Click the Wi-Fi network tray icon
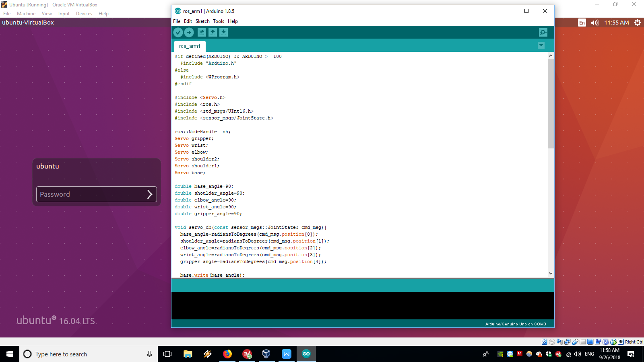644x362 pixels. [568, 354]
